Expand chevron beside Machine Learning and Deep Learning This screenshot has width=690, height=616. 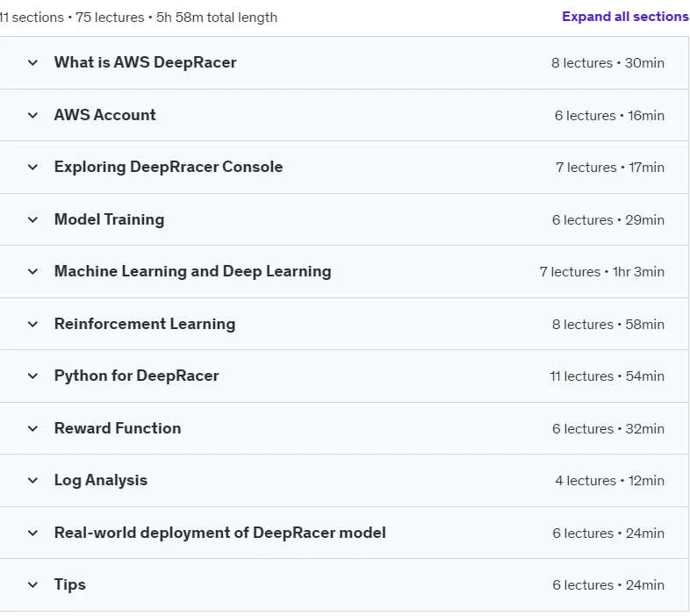(32, 271)
